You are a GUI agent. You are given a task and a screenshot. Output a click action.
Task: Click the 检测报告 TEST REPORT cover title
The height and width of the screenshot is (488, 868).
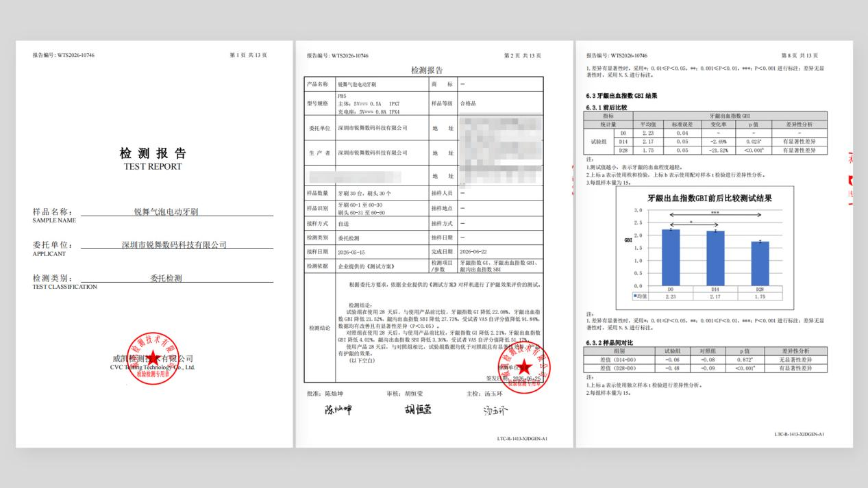(x=153, y=158)
